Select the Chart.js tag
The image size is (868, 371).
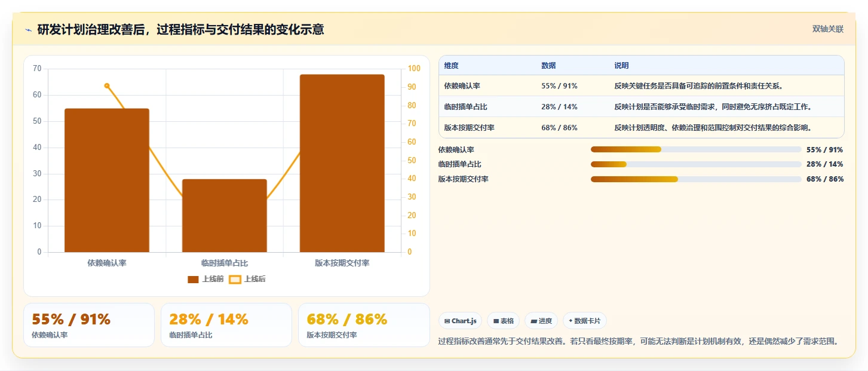461,321
